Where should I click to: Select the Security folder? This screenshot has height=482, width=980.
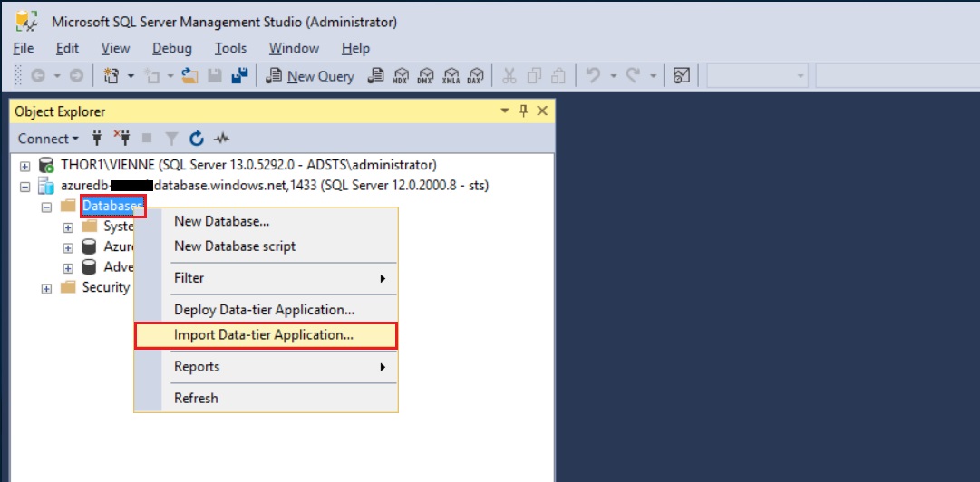(106, 287)
